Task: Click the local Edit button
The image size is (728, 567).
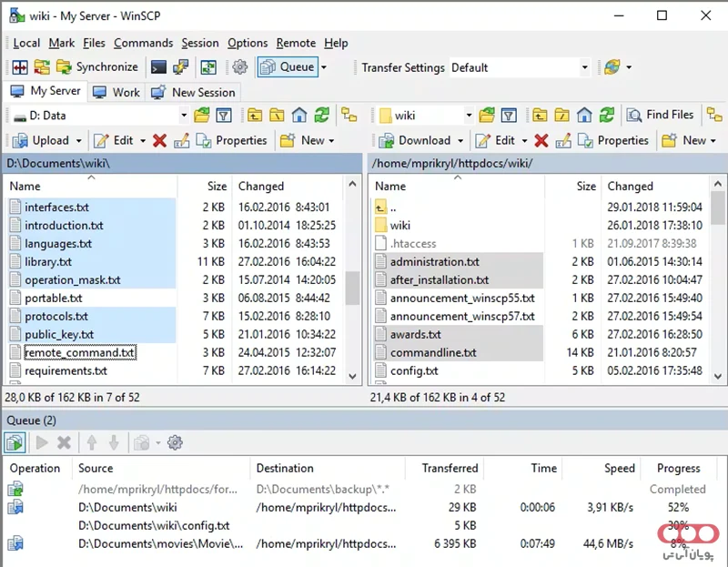Action: 113,140
